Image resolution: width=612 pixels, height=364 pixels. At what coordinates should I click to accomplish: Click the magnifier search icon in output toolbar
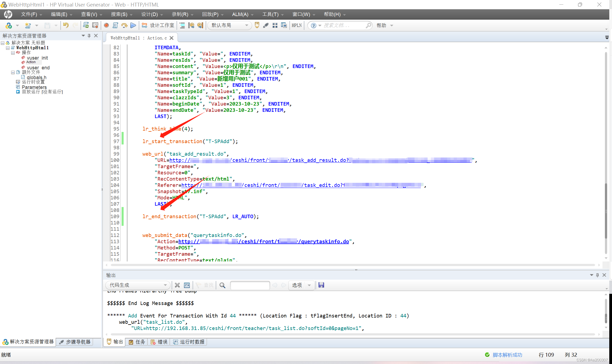222,285
